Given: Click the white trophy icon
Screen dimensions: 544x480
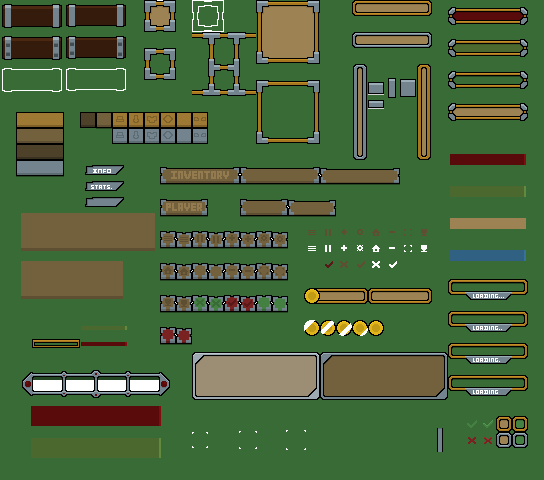Looking at the screenshot, I should [424, 248].
